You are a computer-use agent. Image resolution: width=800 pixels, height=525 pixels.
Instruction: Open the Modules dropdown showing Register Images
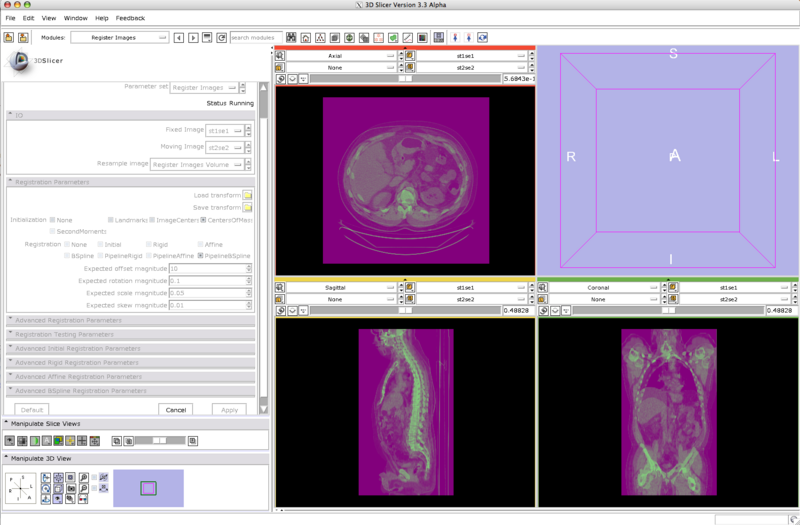[120, 38]
